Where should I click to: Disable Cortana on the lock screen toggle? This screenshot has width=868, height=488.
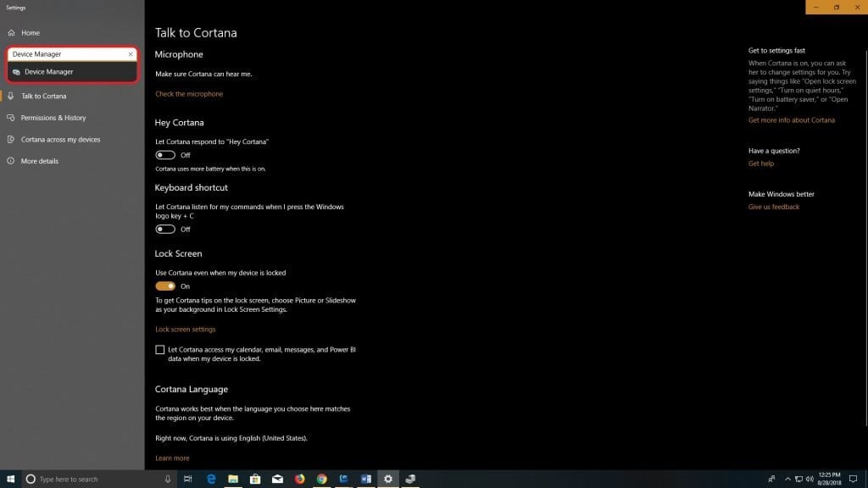pyautogui.click(x=165, y=286)
